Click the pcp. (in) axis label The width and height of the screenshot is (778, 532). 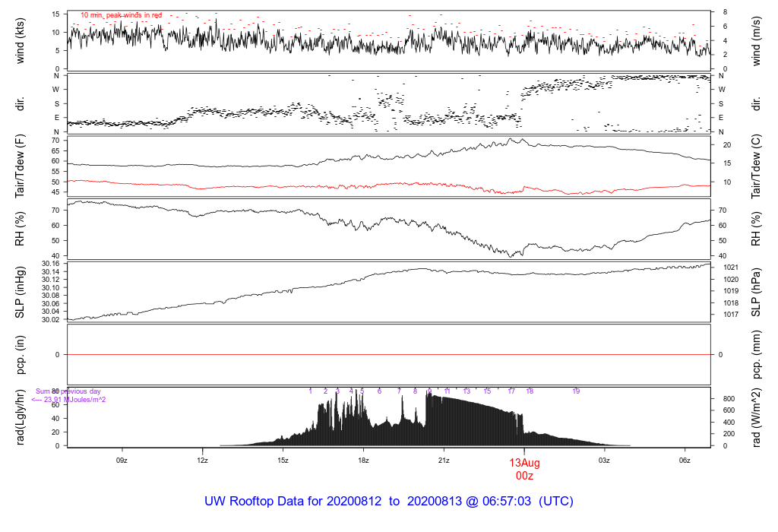coord(20,354)
